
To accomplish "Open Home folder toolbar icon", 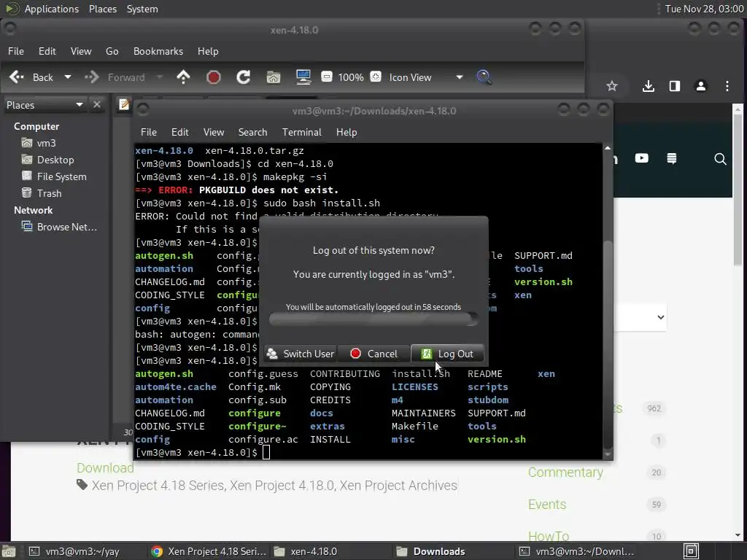I will (x=274, y=77).
